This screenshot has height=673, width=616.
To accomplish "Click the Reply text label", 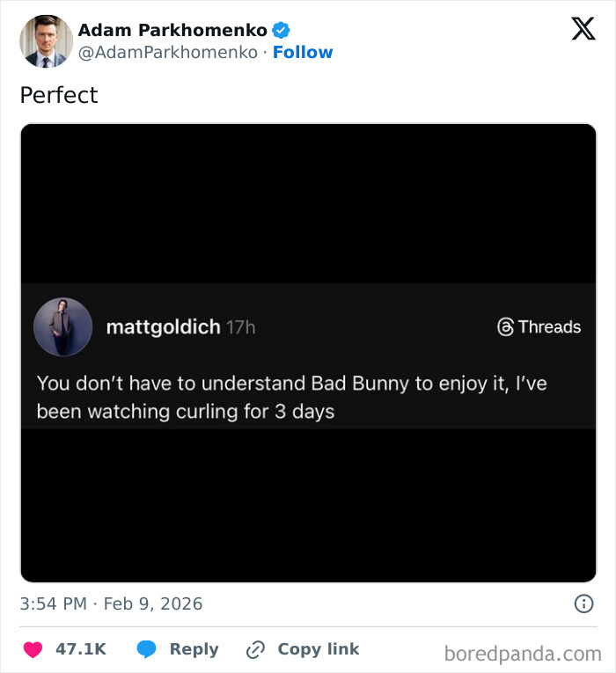I will [194, 649].
